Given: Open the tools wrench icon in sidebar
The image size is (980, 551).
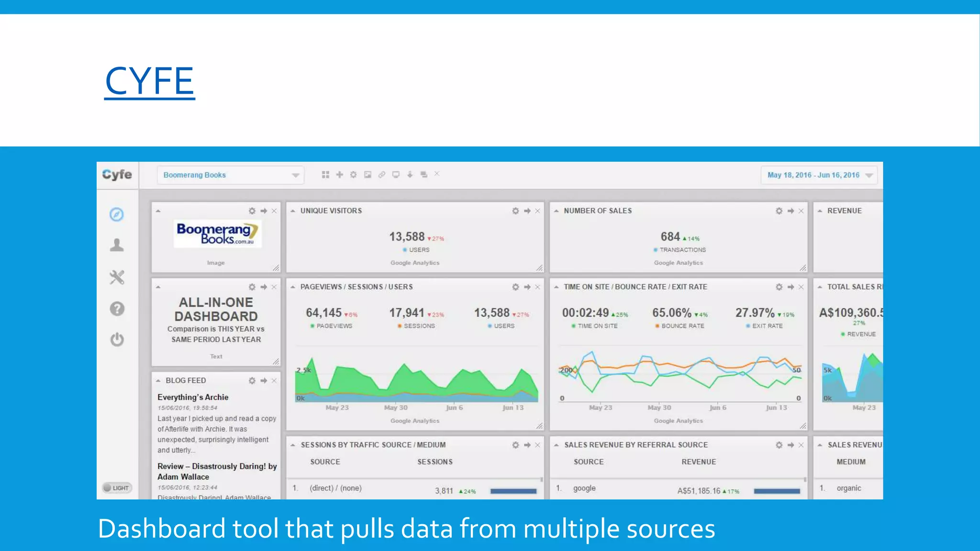Looking at the screenshot, I should 117,277.
